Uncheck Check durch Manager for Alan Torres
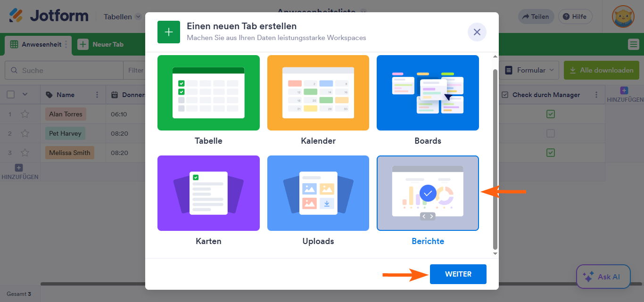This screenshot has height=302, width=644. tap(550, 114)
